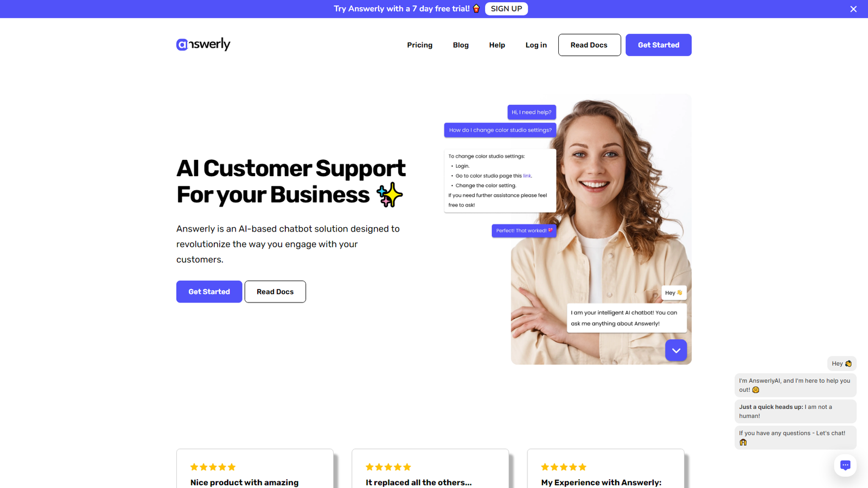The height and width of the screenshot is (488, 868).
Task: Click the sparkle emoji beside the headline
Action: pos(390,195)
